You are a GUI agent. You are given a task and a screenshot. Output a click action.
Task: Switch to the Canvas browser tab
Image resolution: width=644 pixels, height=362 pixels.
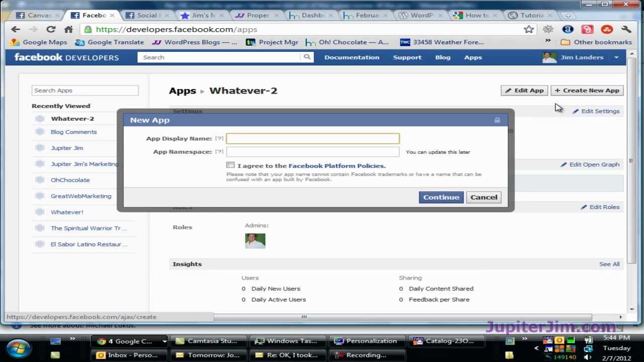point(36,15)
